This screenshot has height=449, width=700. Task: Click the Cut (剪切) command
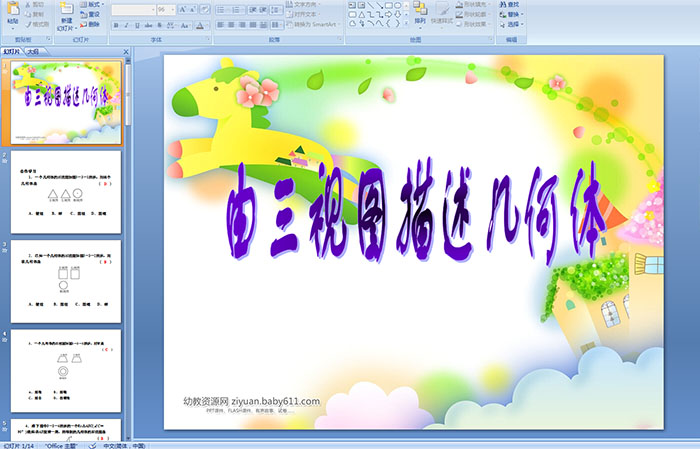click(34, 4)
